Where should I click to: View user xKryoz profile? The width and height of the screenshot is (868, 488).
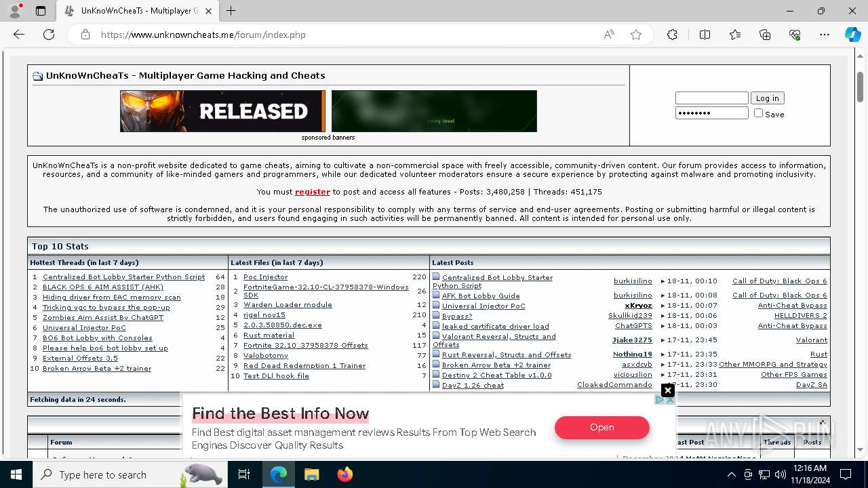tap(638, 305)
